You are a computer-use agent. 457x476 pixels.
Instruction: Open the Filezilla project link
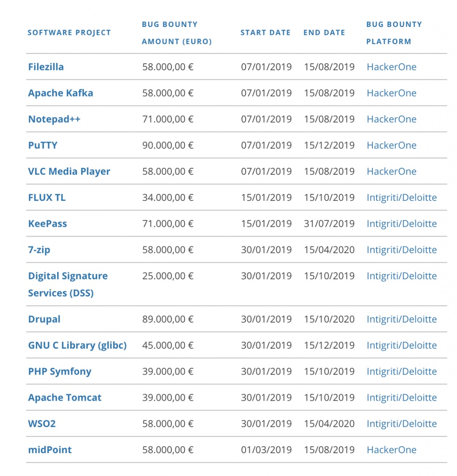(46, 67)
